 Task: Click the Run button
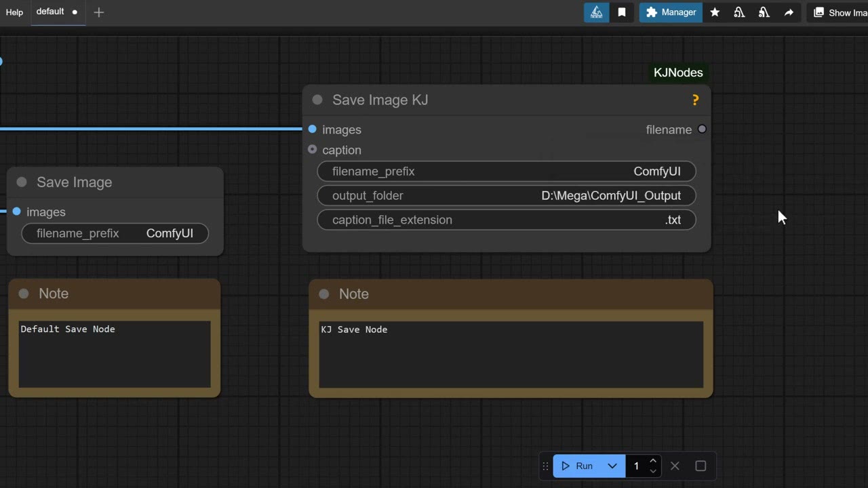(x=577, y=466)
